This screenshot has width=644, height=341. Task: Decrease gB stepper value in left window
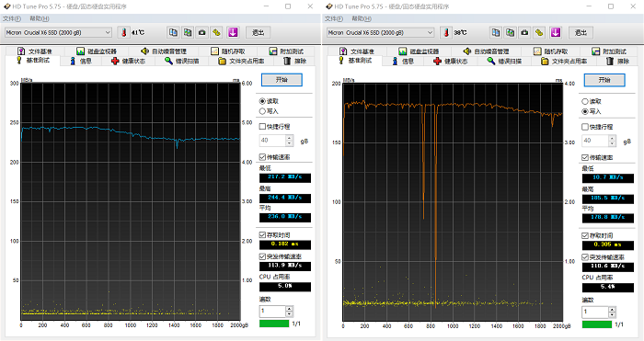(290, 143)
